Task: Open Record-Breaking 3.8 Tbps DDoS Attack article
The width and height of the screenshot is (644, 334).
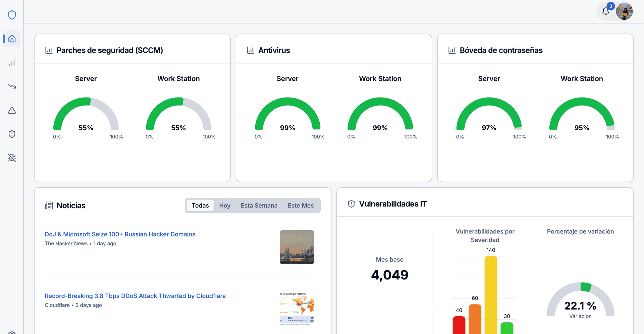Action: 135,296
